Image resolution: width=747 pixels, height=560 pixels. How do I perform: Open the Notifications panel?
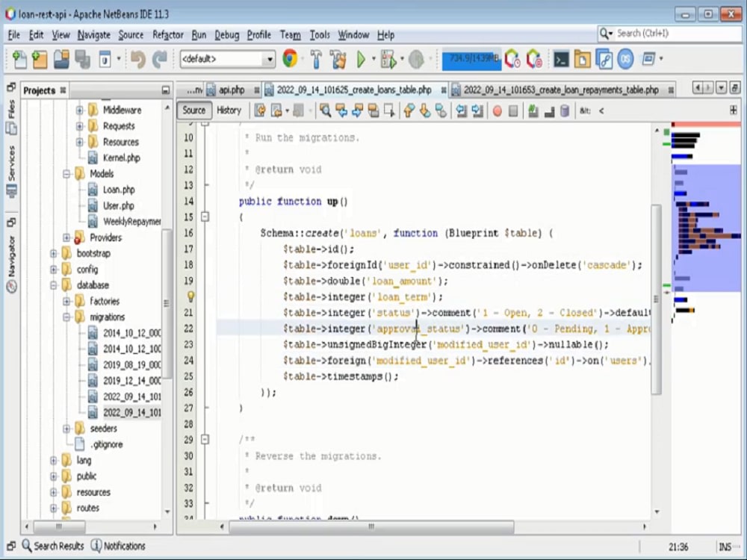[x=118, y=546]
